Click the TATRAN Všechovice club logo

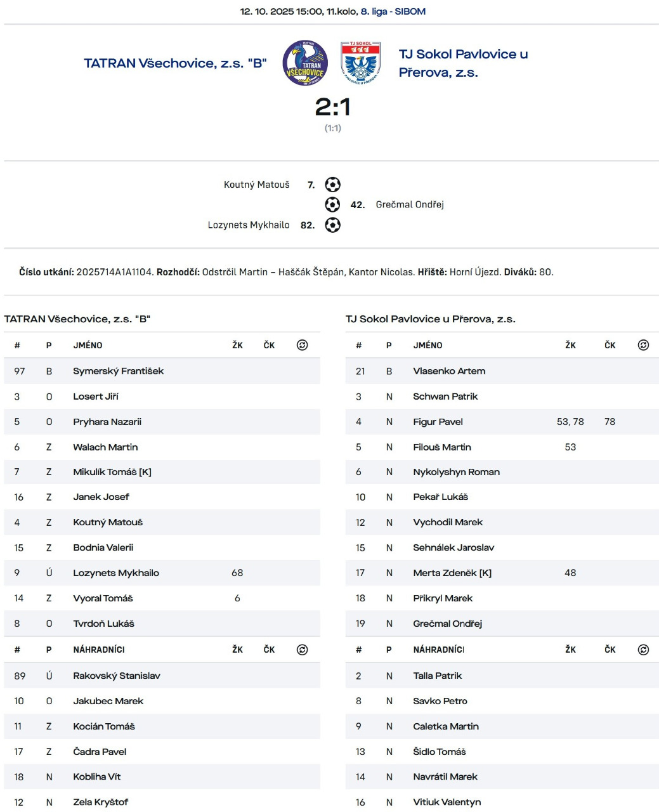(305, 63)
